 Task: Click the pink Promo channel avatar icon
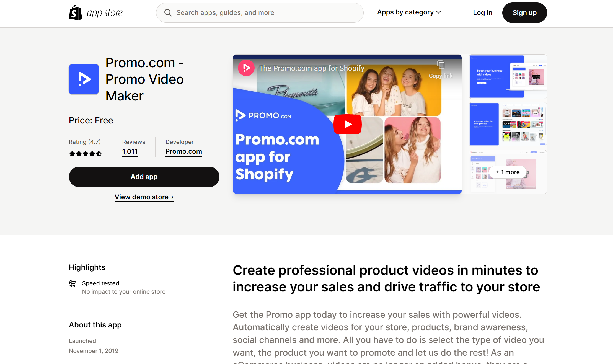[246, 68]
